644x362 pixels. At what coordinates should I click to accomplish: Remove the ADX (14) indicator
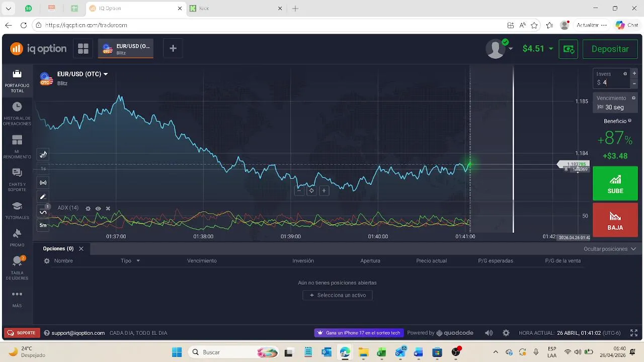[108, 208]
